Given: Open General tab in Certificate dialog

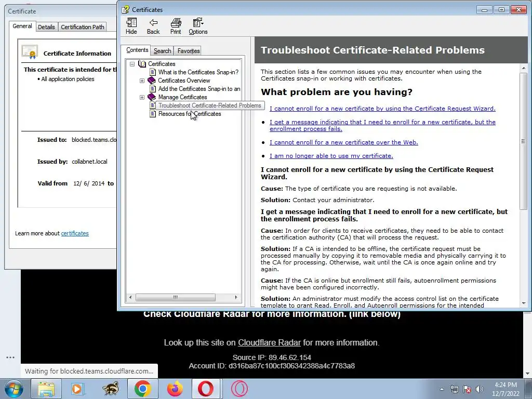Looking at the screenshot, I should coord(22,26).
